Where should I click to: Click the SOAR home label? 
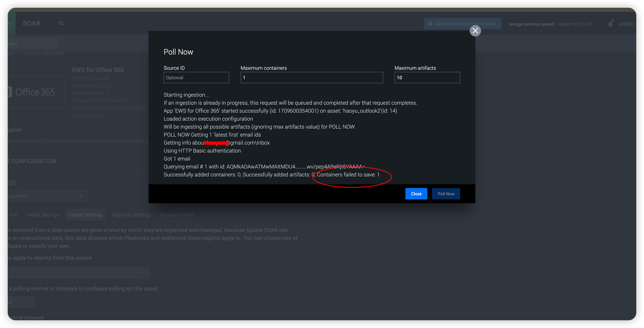(x=31, y=23)
